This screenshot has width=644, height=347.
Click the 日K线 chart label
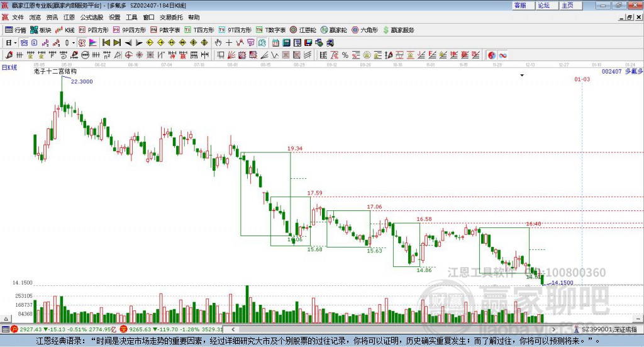[x=9, y=67]
